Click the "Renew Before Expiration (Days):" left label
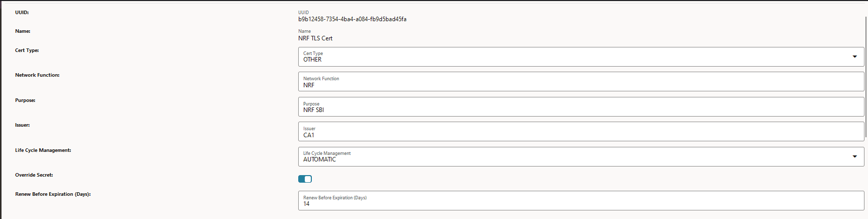The width and height of the screenshot is (868, 219). pos(53,194)
